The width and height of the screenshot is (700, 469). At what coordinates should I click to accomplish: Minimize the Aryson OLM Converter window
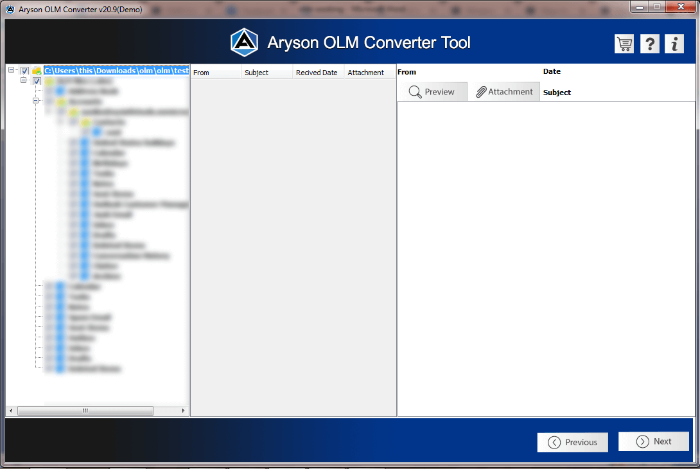[639, 7]
